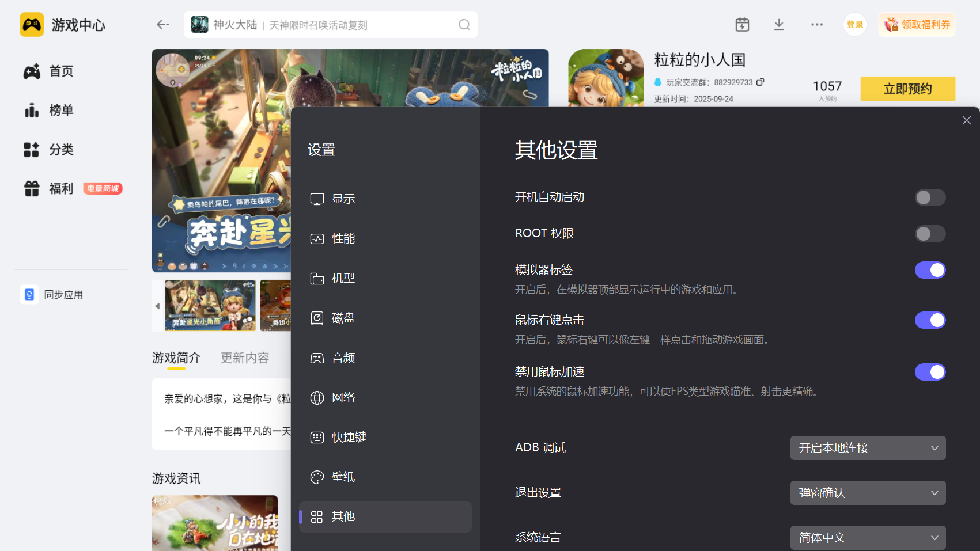This screenshot has height=551, width=980.
Task: Toggle 开机自动启动 switch
Action: click(930, 197)
